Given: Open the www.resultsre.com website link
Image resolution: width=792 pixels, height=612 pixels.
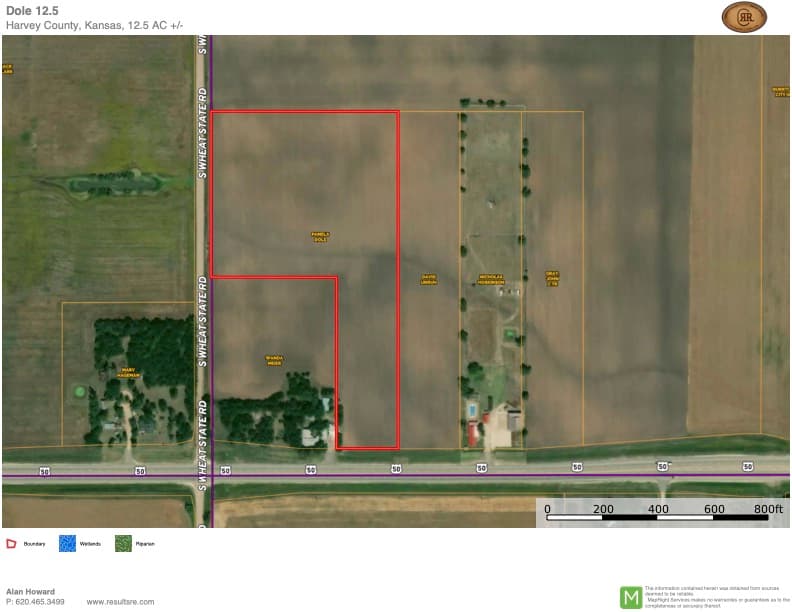Looking at the screenshot, I should (x=120, y=602).
